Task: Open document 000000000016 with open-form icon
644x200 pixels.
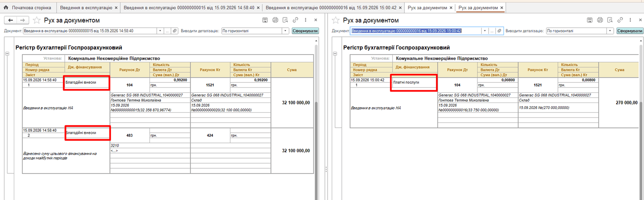Action: click(499, 31)
